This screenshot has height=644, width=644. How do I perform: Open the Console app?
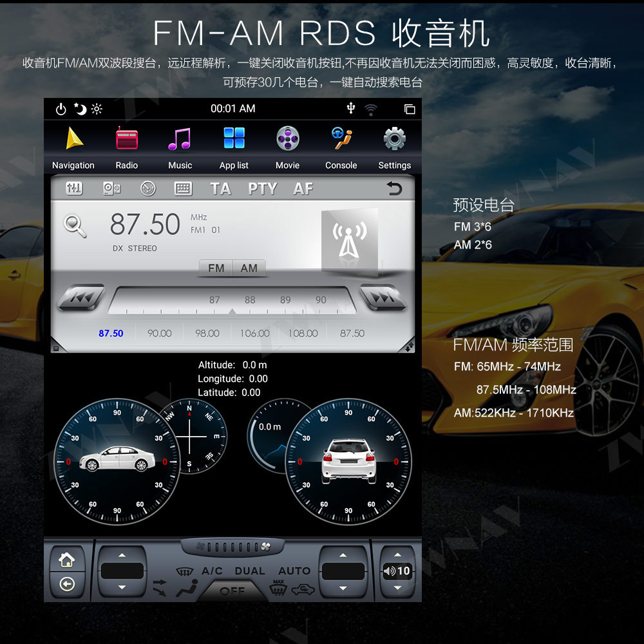tap(341, 148)
